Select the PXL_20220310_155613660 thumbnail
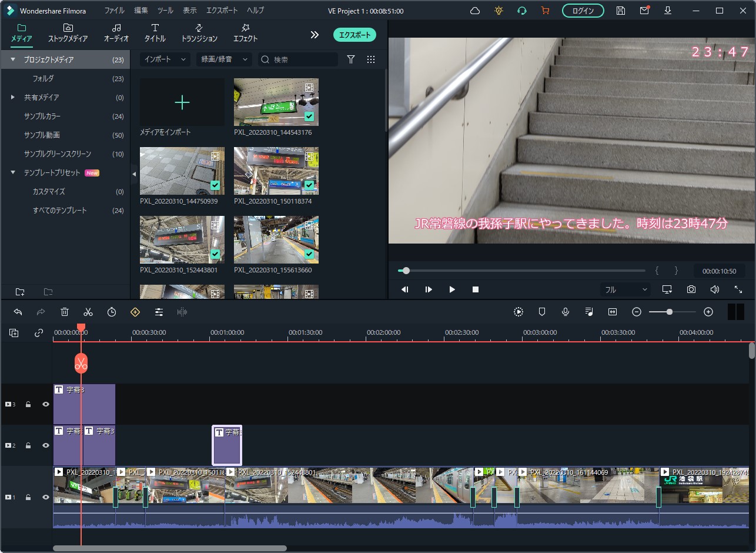This screenshot has width=756, height=553. [276, 239]
